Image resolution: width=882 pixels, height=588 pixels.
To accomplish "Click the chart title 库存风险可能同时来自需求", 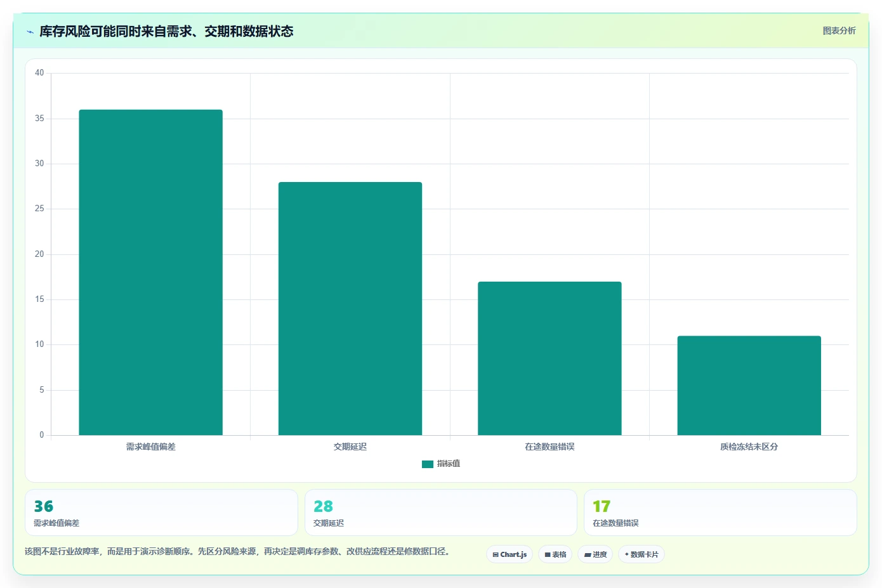I will (x=166, y=31).
